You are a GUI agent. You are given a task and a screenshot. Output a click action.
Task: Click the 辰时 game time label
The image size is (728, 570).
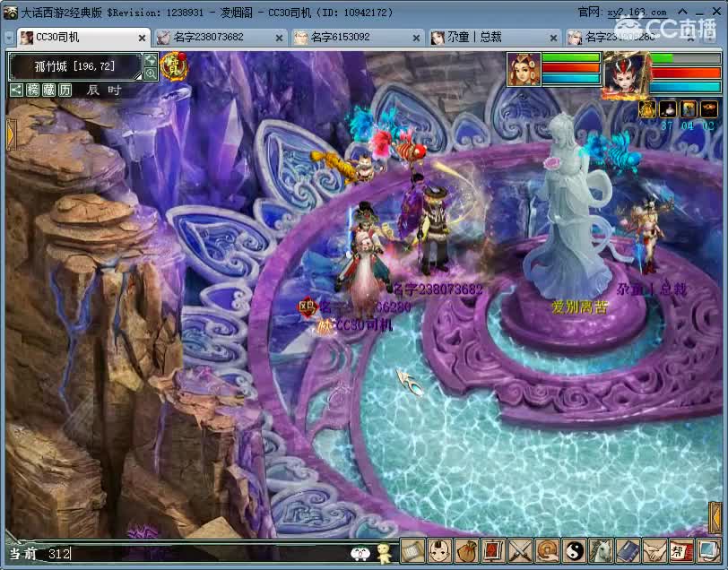(x=104, y=90)
